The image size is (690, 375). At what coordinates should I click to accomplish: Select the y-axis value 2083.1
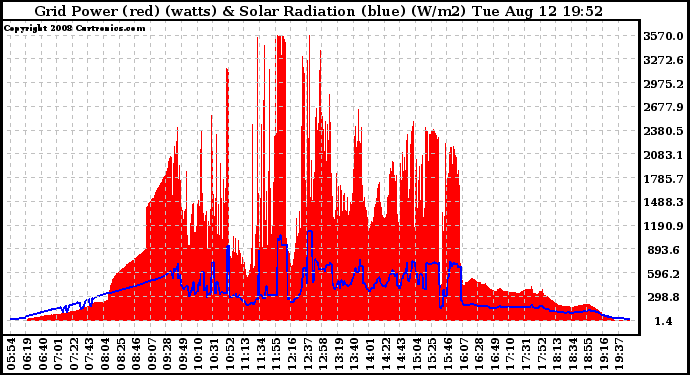[x=663, y=155]
